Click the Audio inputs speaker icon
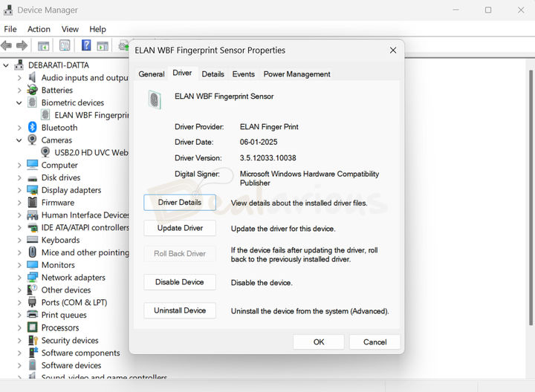535x392 pixels. [x=32, y=77]
